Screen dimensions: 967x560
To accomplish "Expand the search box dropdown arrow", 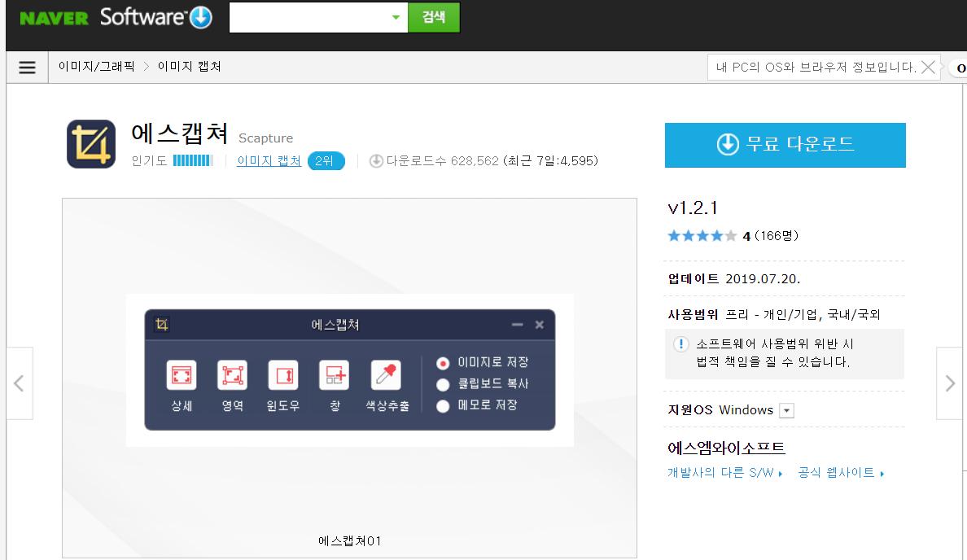I will [396, 17].
